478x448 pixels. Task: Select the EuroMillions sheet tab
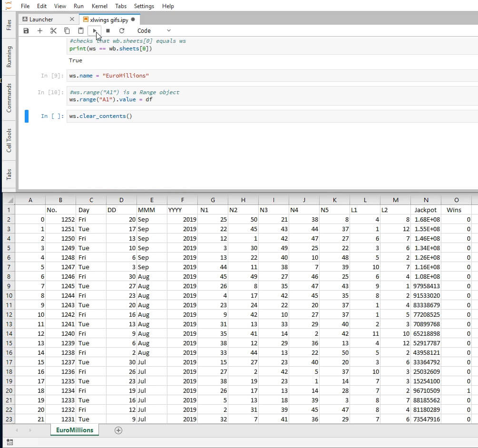(x=74, y=429)
